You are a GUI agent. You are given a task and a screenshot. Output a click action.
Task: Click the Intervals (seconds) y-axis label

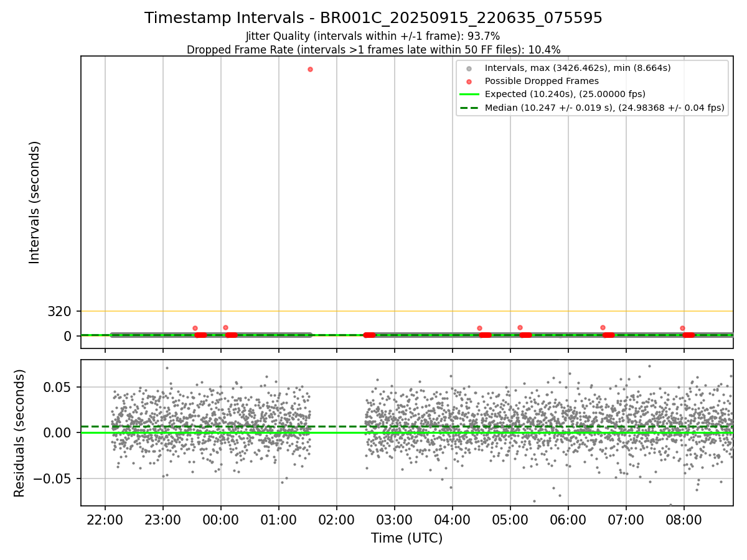pos(35,202)
